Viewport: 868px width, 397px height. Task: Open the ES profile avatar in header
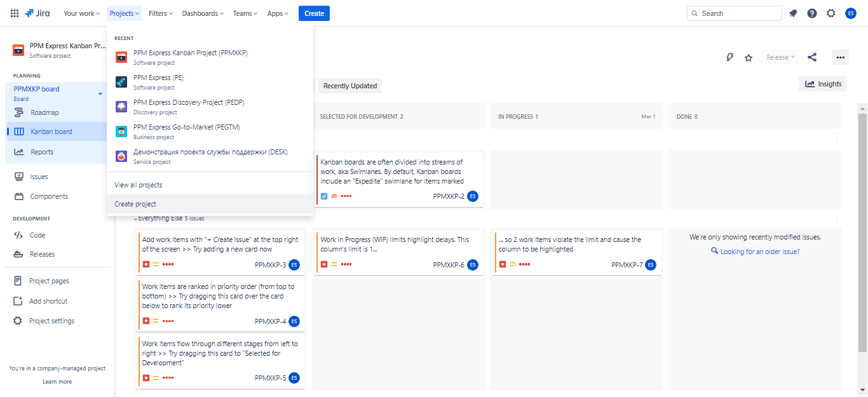(851, 13)
